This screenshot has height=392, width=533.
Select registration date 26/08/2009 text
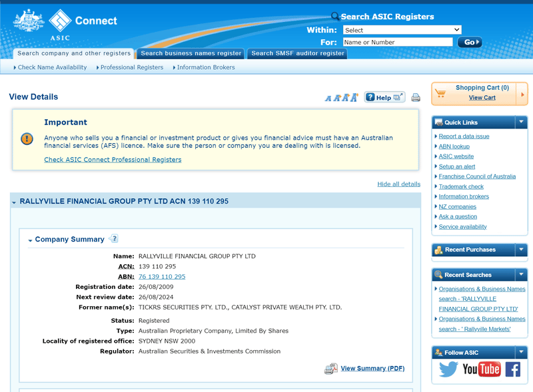[x=156, y=287]
